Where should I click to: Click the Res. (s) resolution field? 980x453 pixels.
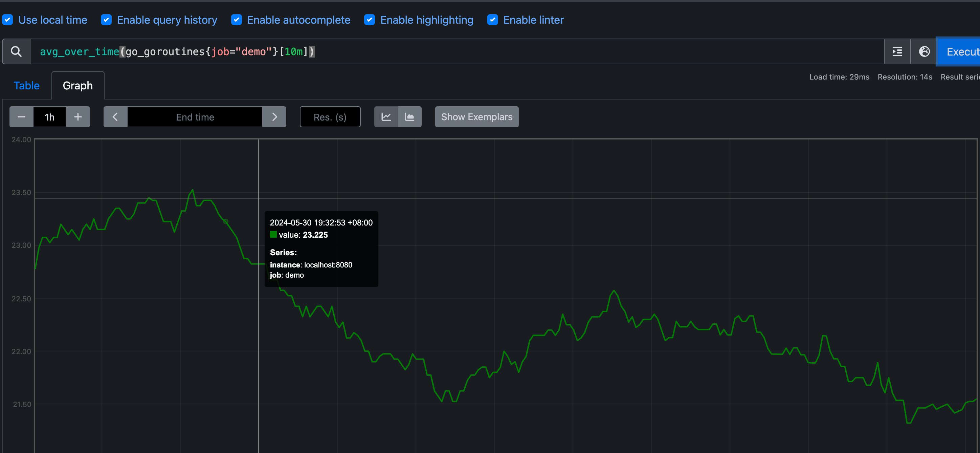[330, 117]
